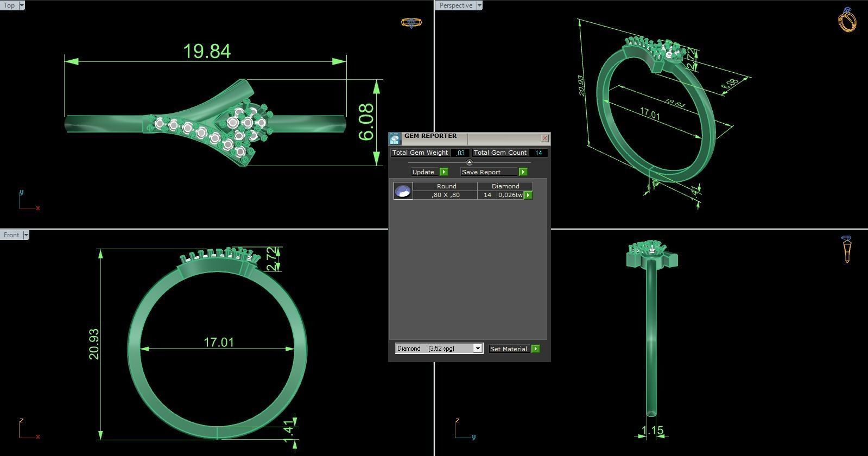Click the 17.01 dimension in the Front view
The image size is (868, 456).
pyautogui.click(x=219, y=343)
